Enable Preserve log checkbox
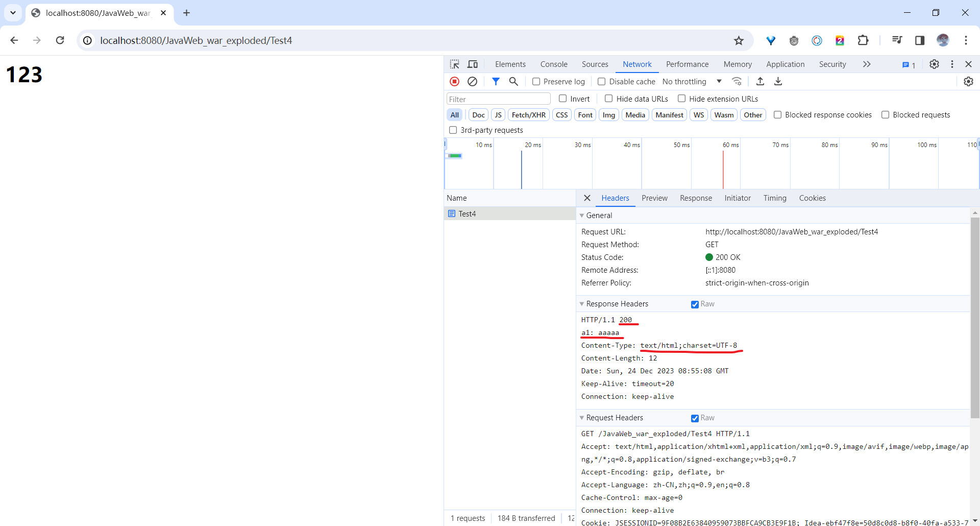Screen dimensions: 980x526 pyautogui.click(x=536, y=82)
